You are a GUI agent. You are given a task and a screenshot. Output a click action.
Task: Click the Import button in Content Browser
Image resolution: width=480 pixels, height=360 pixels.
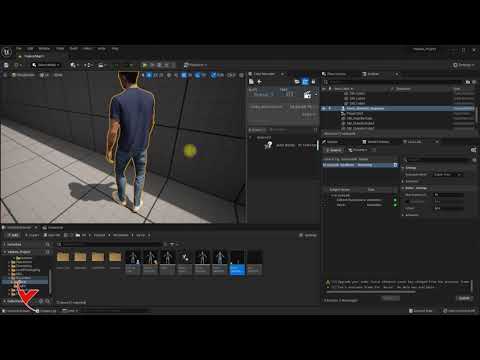tap(33, 235)
